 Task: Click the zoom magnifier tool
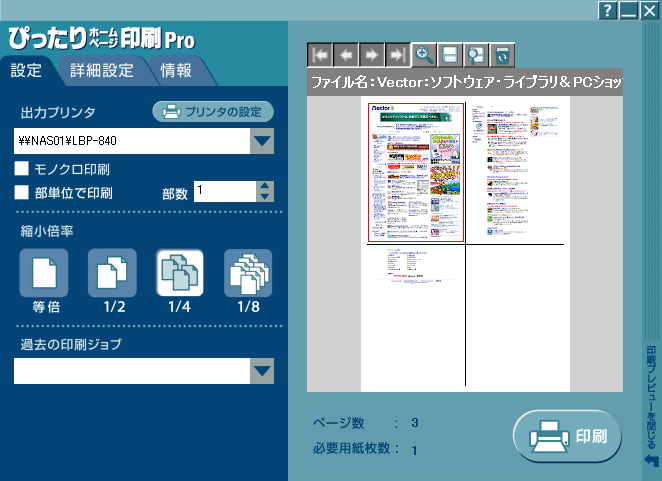coord(424,55)
